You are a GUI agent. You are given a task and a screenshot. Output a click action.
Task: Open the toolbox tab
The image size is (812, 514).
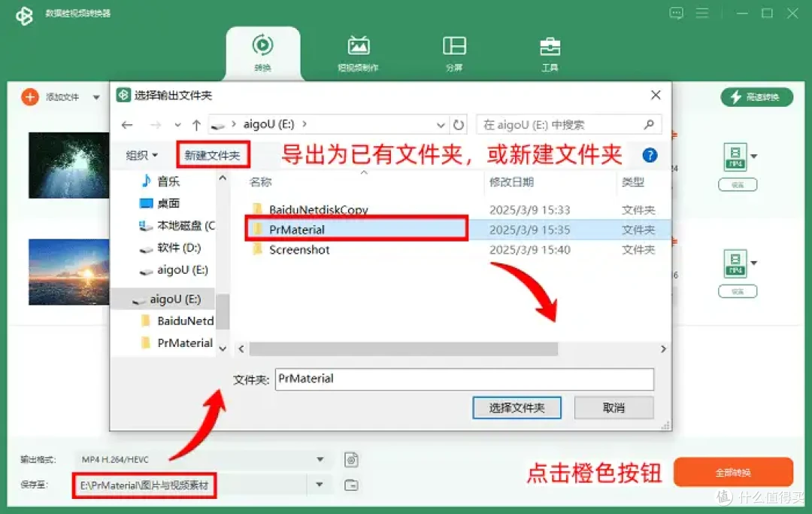pos(550,53)
